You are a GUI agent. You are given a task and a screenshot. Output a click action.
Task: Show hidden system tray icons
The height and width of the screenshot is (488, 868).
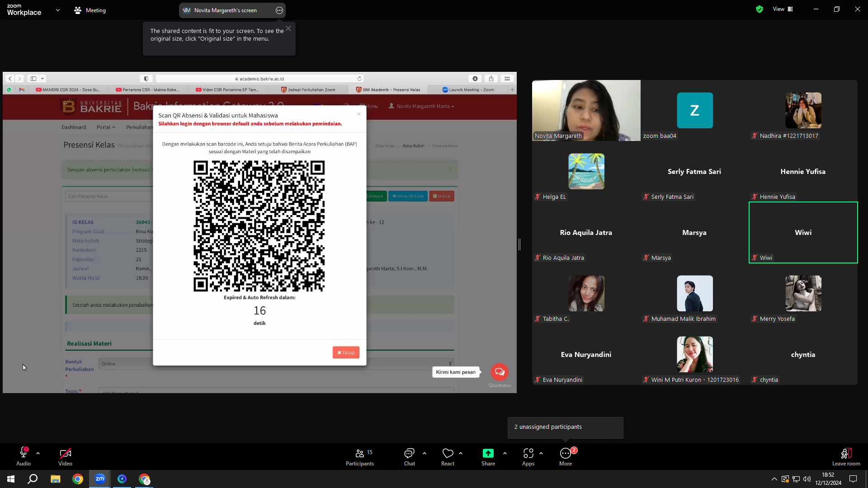pyautogui.click(x=774, y=479)
